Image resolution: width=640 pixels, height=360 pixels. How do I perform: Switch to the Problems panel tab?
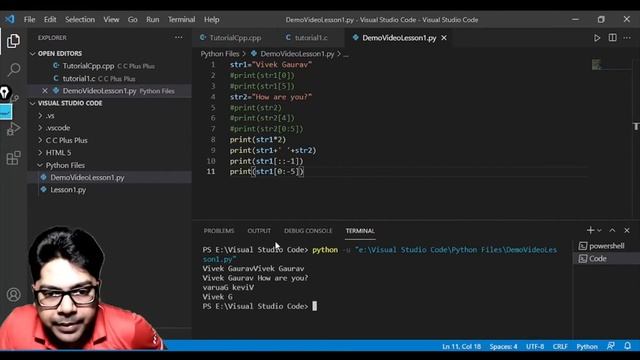point(219,231)
